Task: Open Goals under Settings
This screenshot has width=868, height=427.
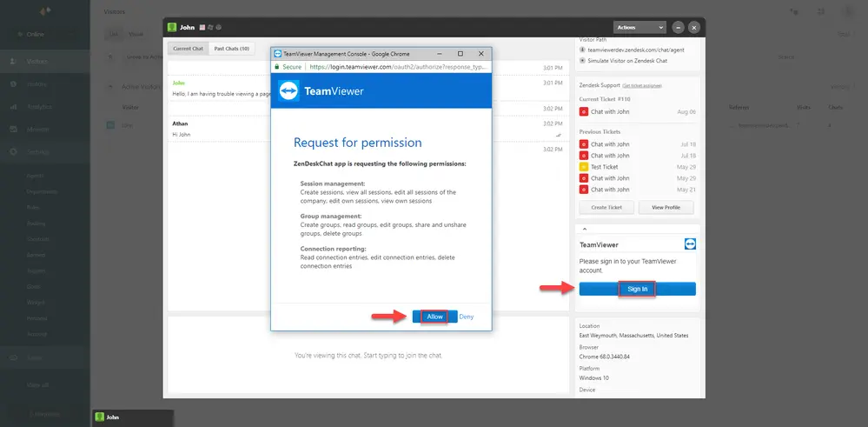Action: point(34,287)
